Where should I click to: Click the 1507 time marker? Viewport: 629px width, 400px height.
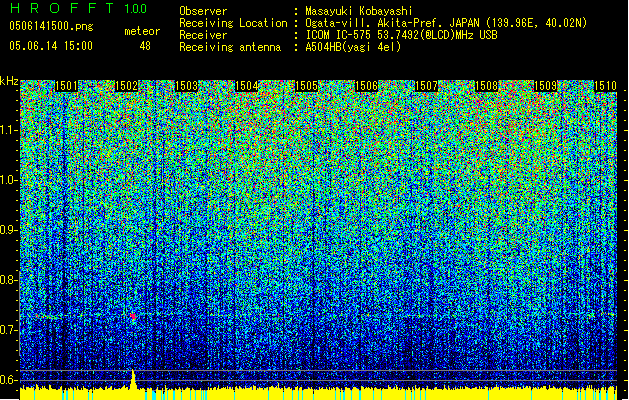click(426, 86)
